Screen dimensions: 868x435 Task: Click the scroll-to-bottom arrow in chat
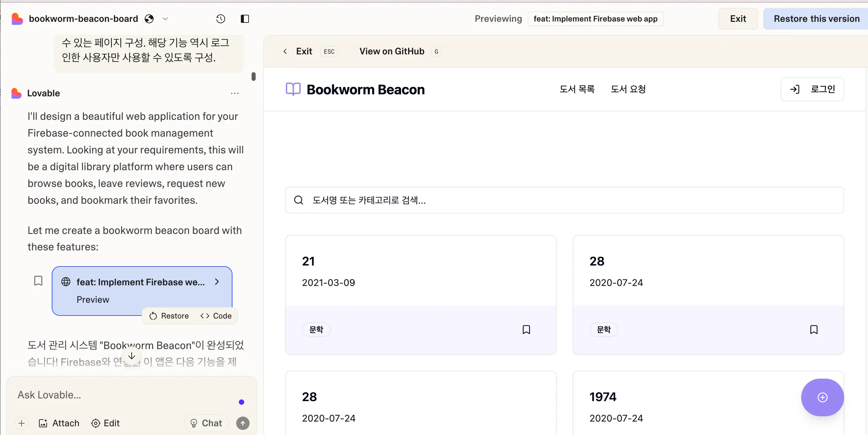pyautogui.click(x=131, y=356)
